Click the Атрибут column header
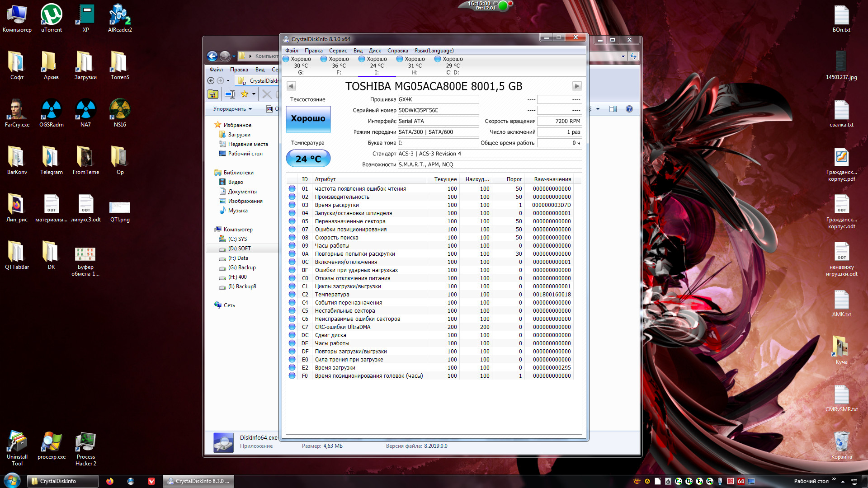Screen dimensions: 868x488 369,179
